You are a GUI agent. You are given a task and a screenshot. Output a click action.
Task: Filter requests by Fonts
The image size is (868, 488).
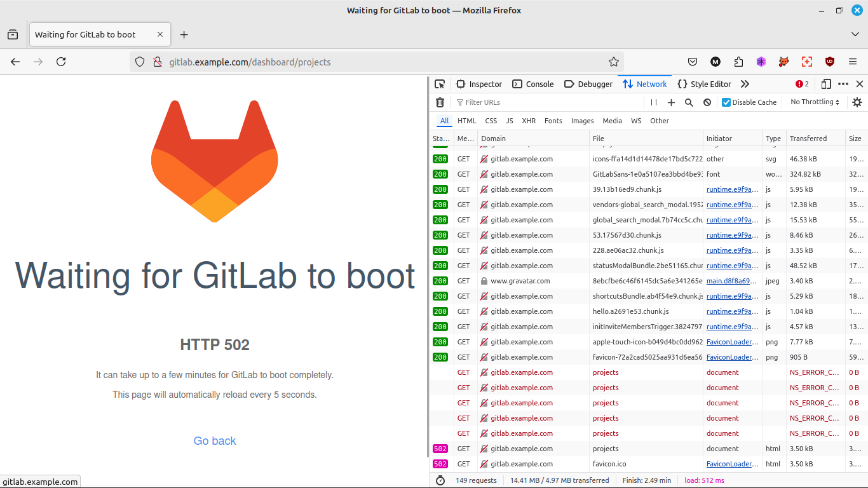[x=553, y=121]
